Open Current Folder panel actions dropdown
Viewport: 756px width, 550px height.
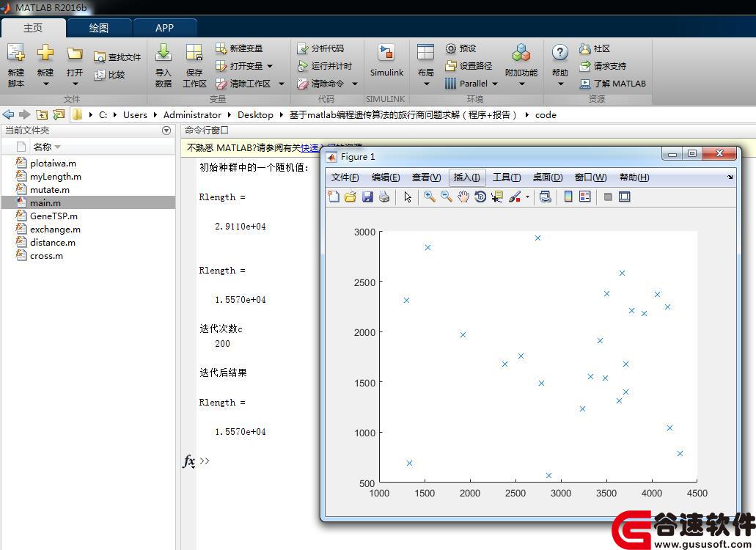[x=167, y=130]
